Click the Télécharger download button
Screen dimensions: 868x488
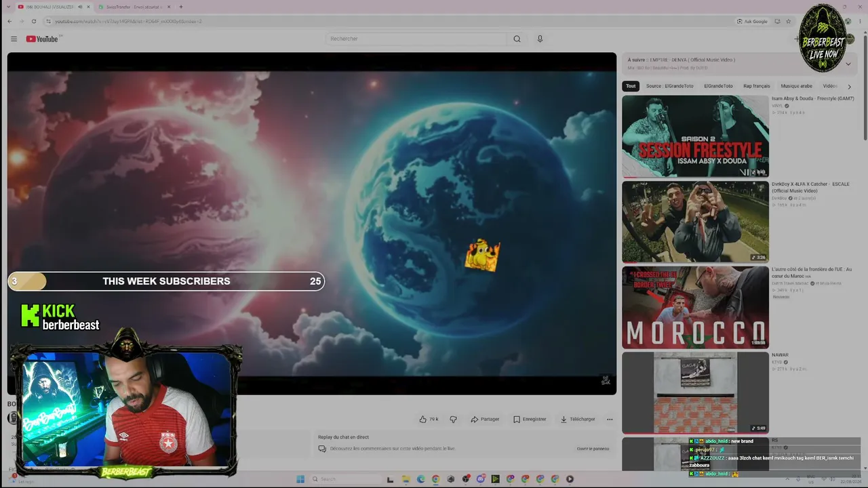578,419
